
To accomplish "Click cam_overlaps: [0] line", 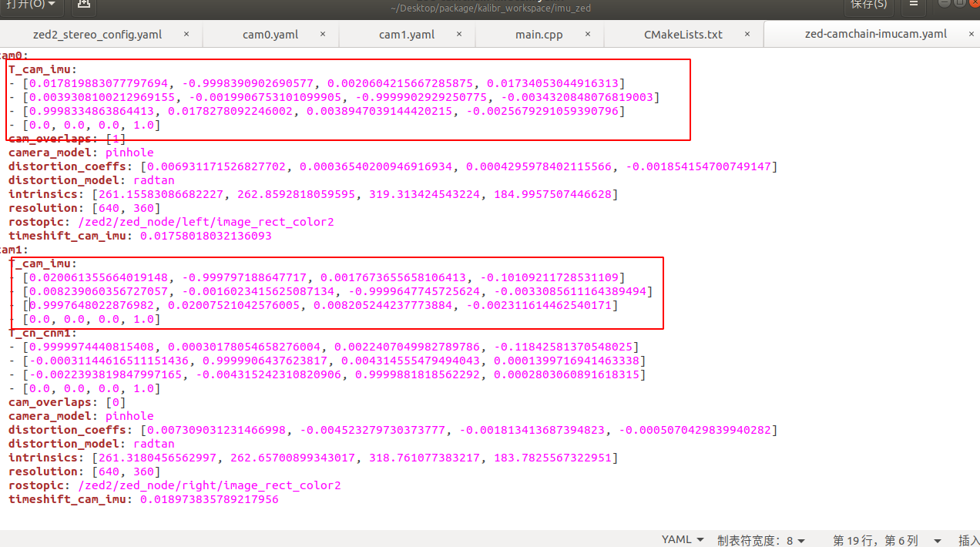I will click(x=67, y=402).
